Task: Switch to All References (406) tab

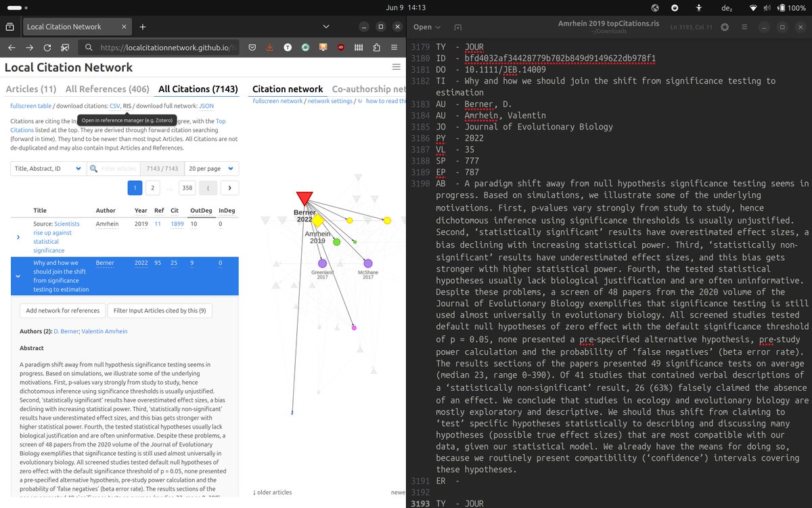Action: (x=108, y=89)
